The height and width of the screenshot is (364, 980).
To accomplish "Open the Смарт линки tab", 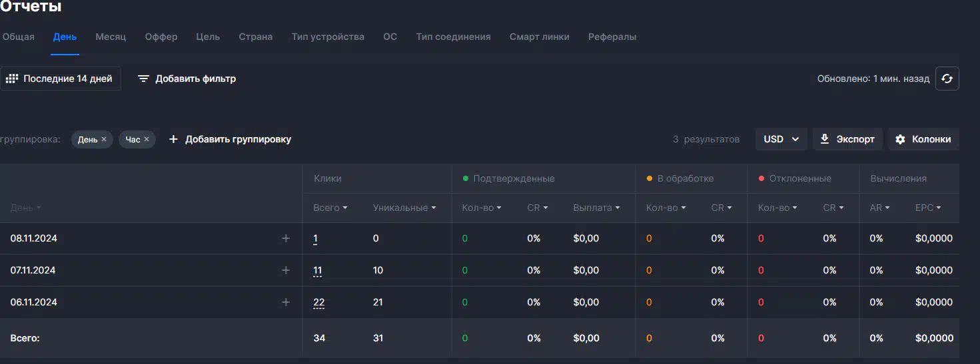I will (x=540, y=37).
